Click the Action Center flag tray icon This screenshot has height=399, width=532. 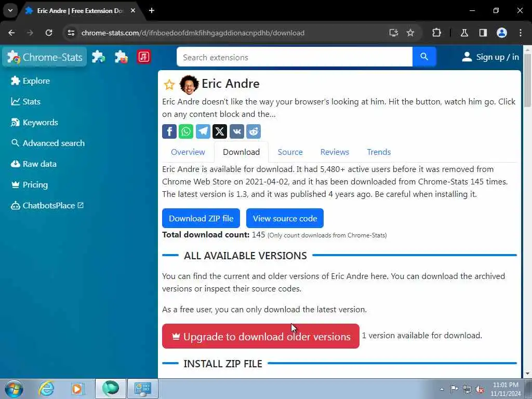pyautogui.click(x=454, y=389)
